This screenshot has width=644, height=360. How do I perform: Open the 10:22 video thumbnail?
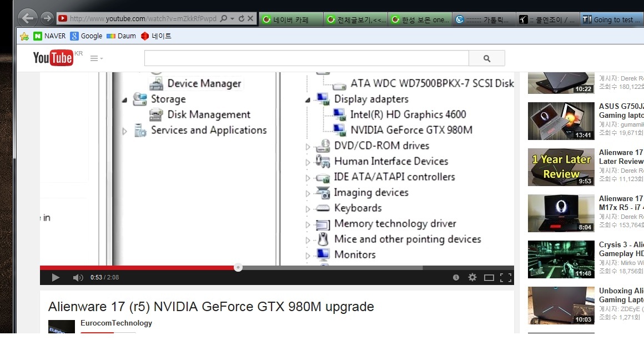(561, 83)
